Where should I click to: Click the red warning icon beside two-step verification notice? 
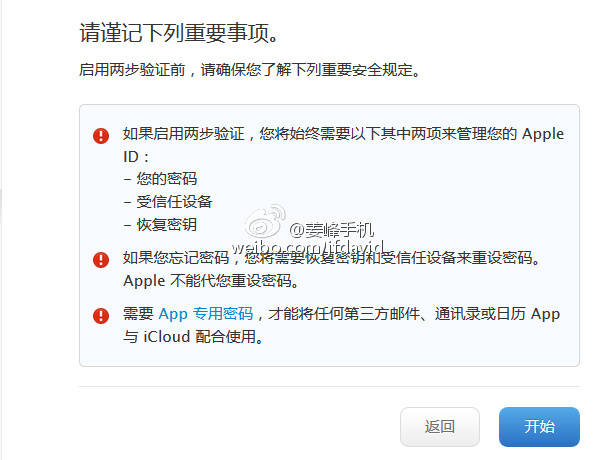pos(101,136)
